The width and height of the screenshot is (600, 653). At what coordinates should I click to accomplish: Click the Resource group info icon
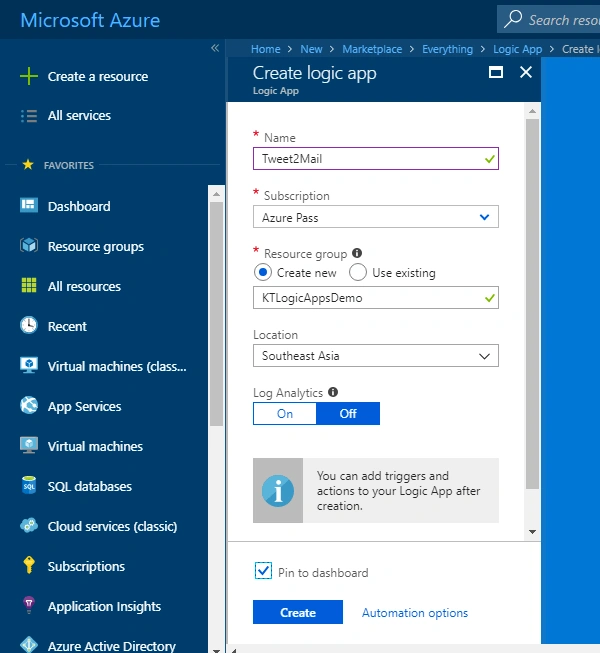[x=357, y=253]
